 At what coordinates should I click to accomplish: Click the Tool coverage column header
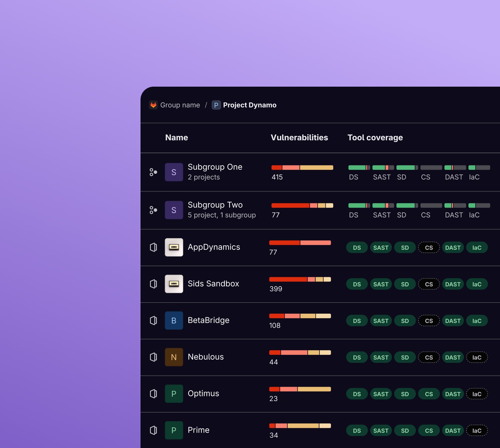(375, 138)
